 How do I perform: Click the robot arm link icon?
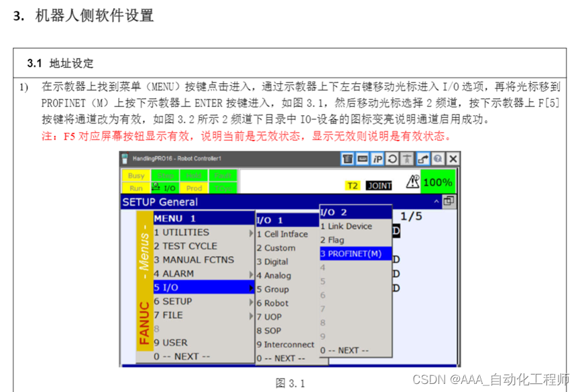(x=423, y=159)
